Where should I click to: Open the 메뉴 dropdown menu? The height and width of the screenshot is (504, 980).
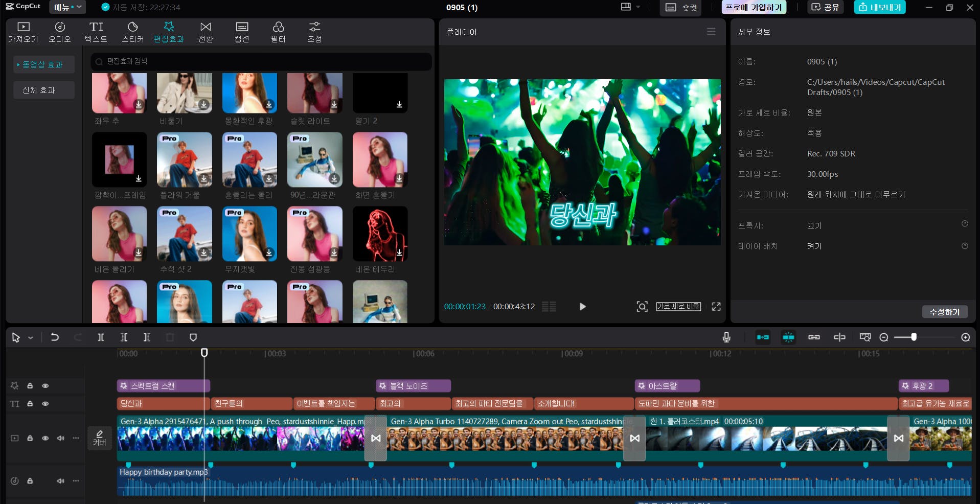[67, 7]
